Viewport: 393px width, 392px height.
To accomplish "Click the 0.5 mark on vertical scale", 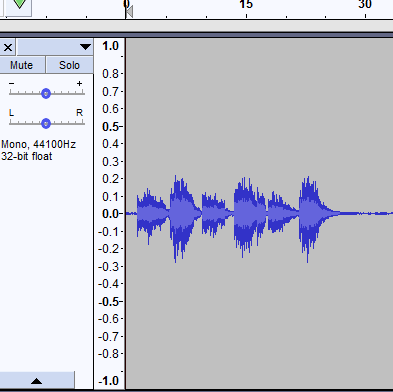I will click(111, 127).
